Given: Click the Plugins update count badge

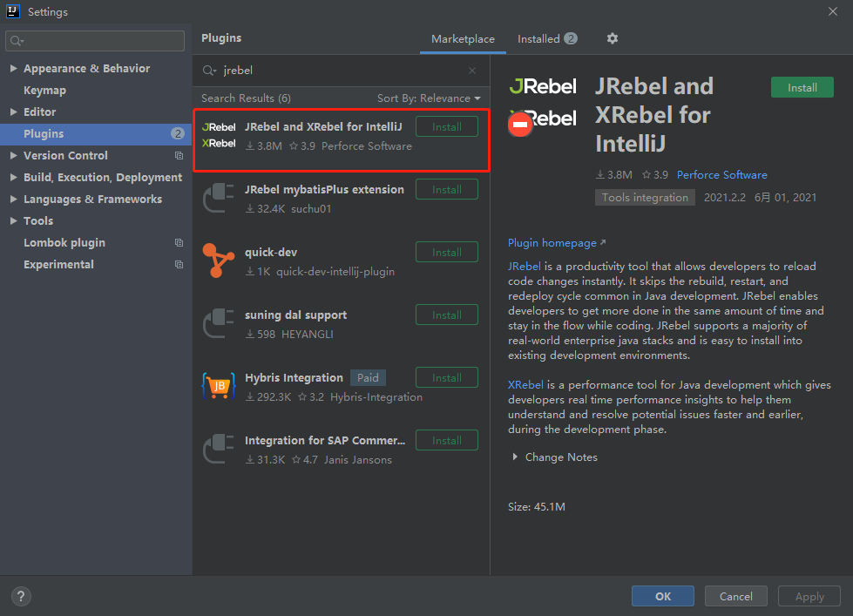Looking at the screenshot, I should (x=178, y=133).
